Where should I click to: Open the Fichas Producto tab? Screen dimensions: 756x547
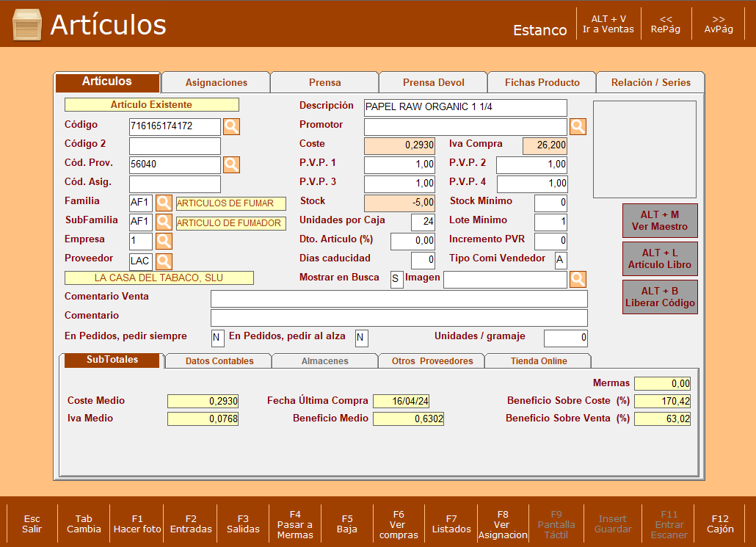[542, 82]
